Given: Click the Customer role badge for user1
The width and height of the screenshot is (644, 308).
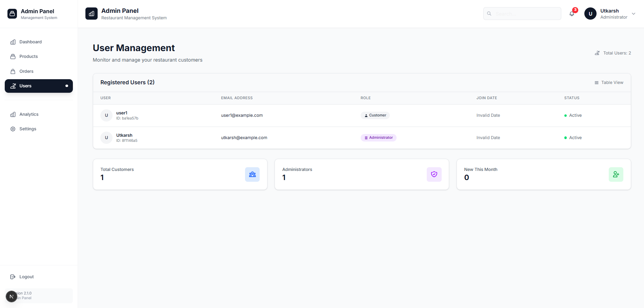Looking at the screenshot, I should point(375,115).
